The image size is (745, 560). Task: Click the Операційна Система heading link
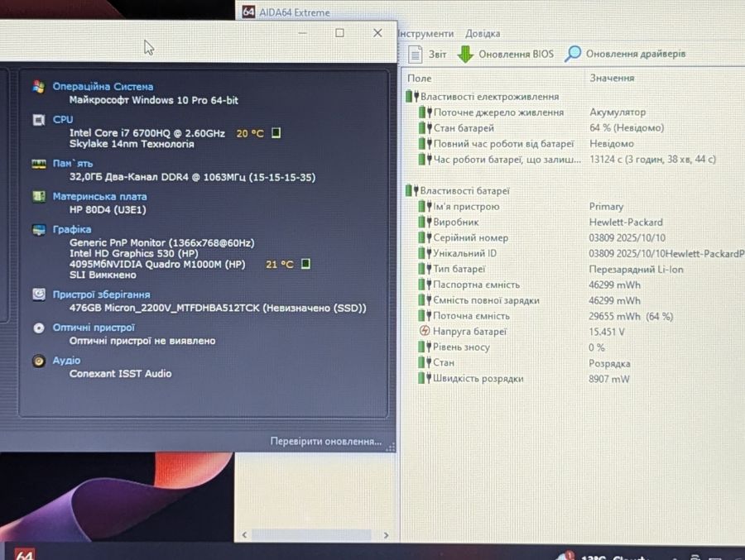(103, 87)
